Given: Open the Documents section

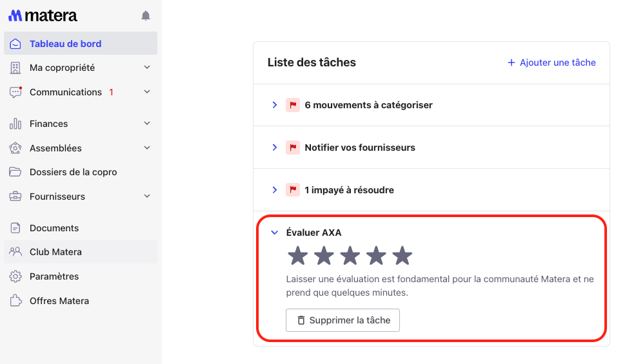Looking at the screenshot, I should (x=54, y=228).
